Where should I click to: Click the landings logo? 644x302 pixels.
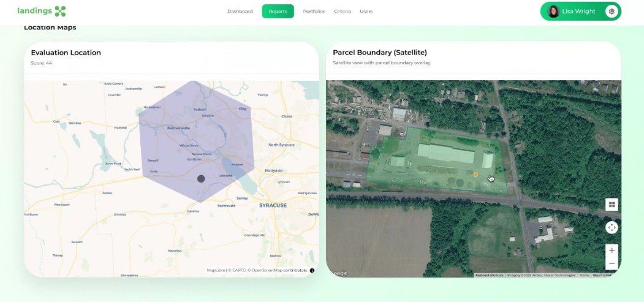pos(42,11)
